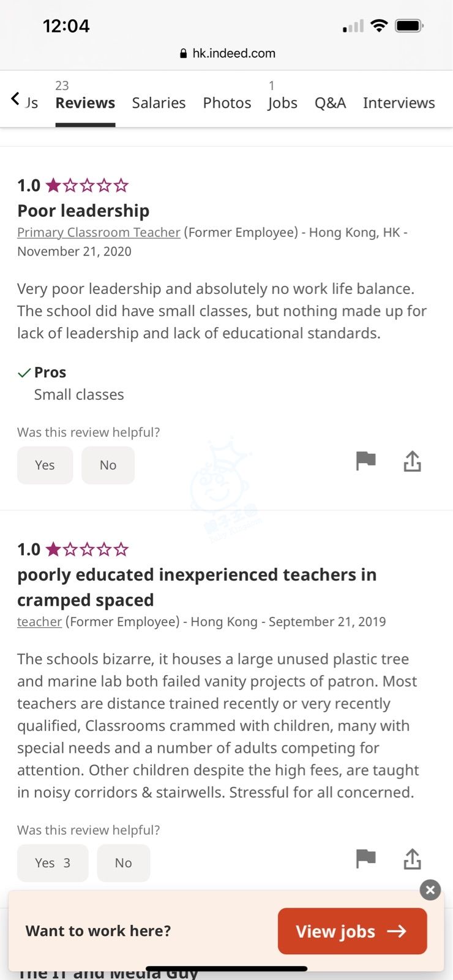This screenshot has height=980, width=453.
Task: Report the cramped spaced teachers review
Action: [x=365, y=858]
